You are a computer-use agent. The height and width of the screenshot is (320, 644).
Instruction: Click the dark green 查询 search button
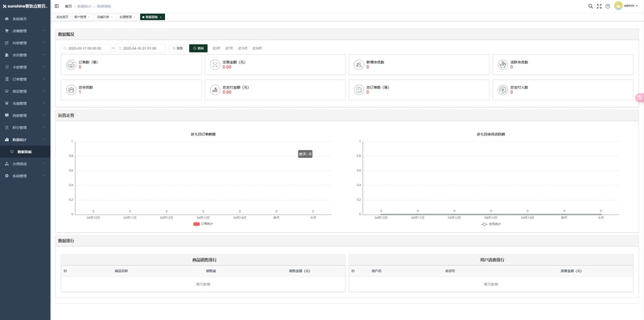(x=198, y=48)
